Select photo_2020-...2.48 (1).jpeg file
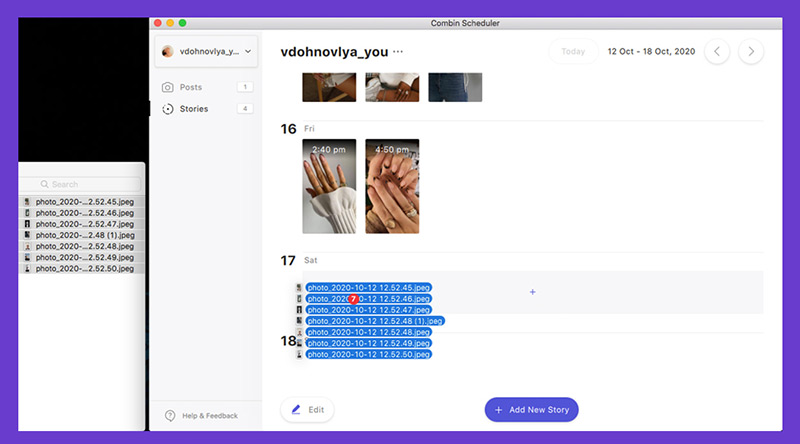 click(82, 235)
